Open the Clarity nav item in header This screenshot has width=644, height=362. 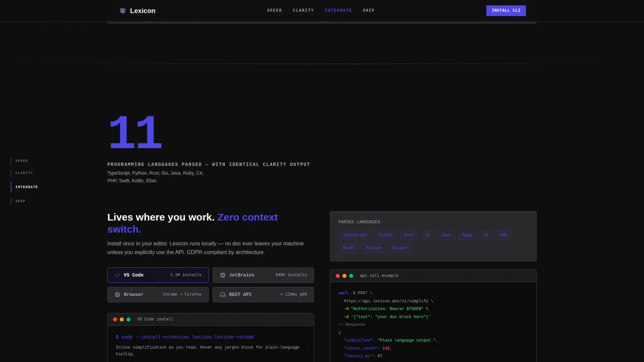tap(303, 10)
